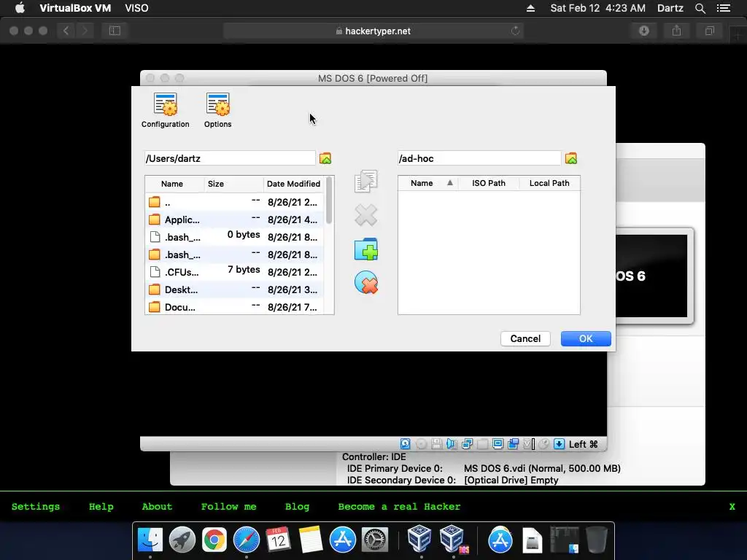Screen dimensions: 747x560
Task: Toggle Safari sidebar button
Action: click(x=115, y=31)
